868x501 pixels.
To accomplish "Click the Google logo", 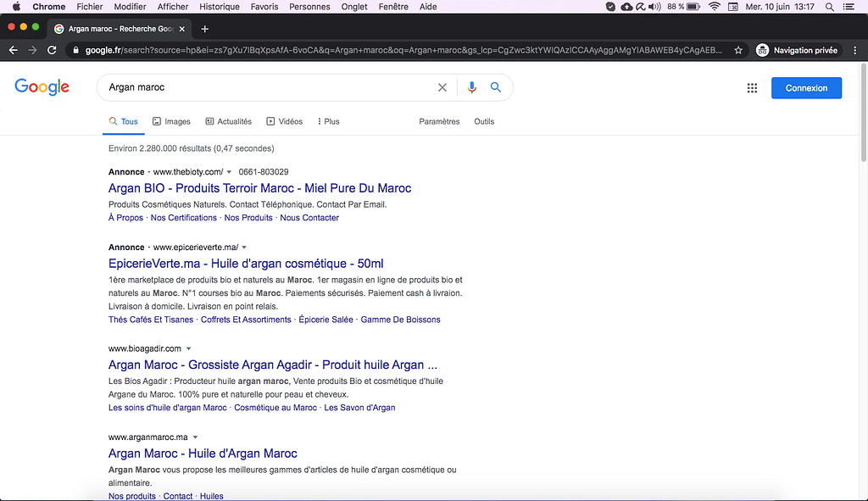I will point(42,86).
